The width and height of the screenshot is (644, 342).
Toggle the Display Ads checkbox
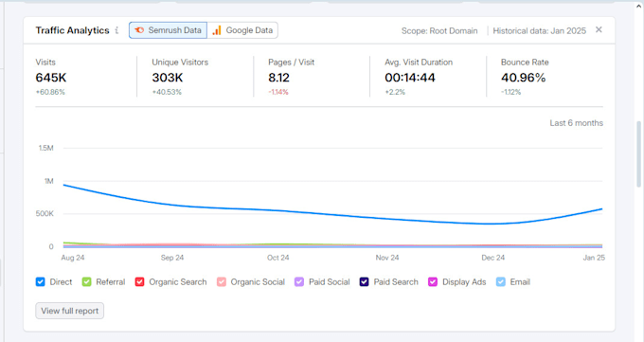[433, 282]
